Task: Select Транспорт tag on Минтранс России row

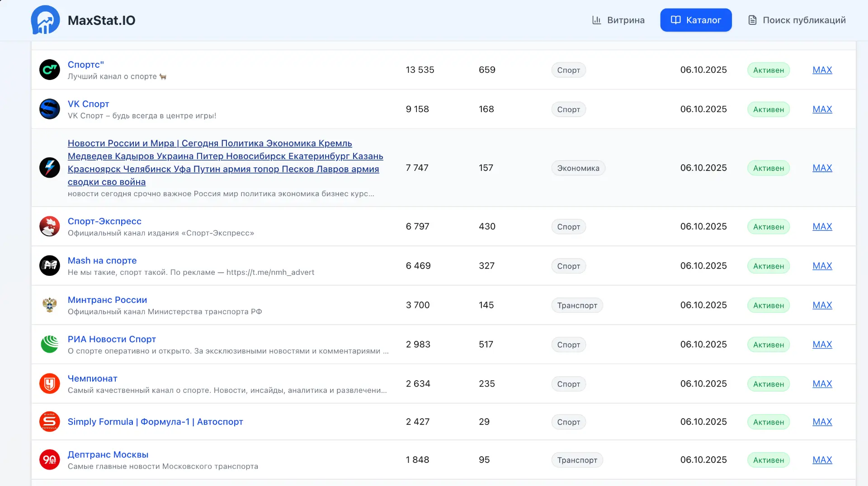Action: point(577,306)
